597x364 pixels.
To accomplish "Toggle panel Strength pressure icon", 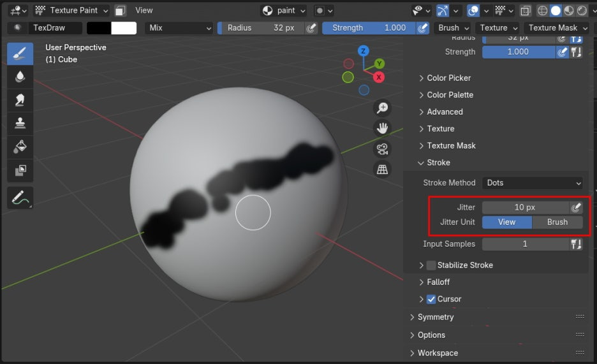I will 562,52.
